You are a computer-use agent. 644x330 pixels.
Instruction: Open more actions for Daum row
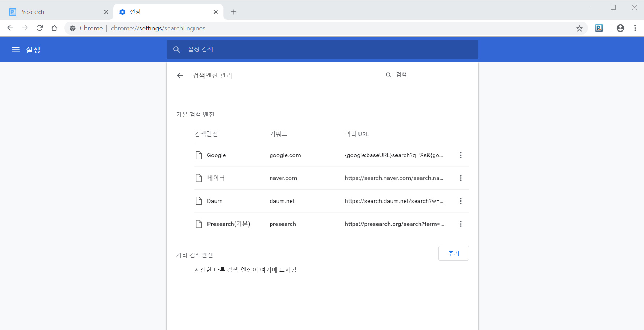[461, 201]
